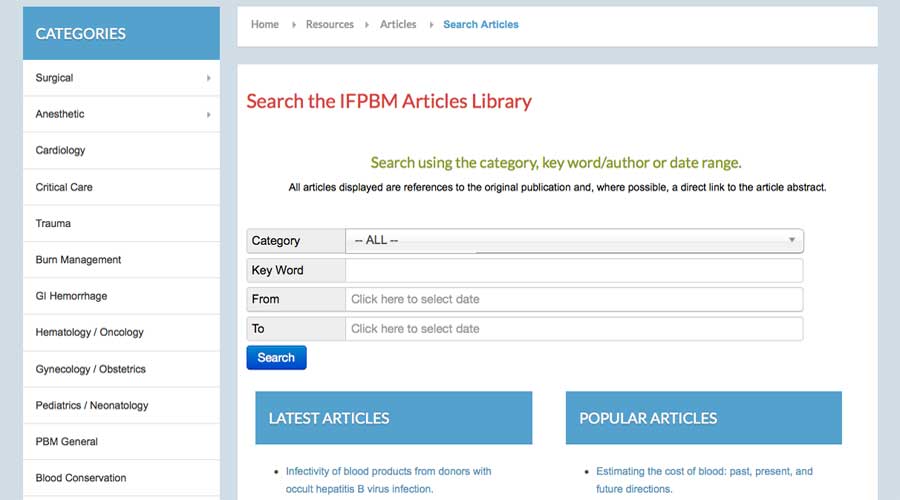The width and height of the screenshot is (900, 500).
Task: Expand the Surgical category arrow
Action: 208,78
